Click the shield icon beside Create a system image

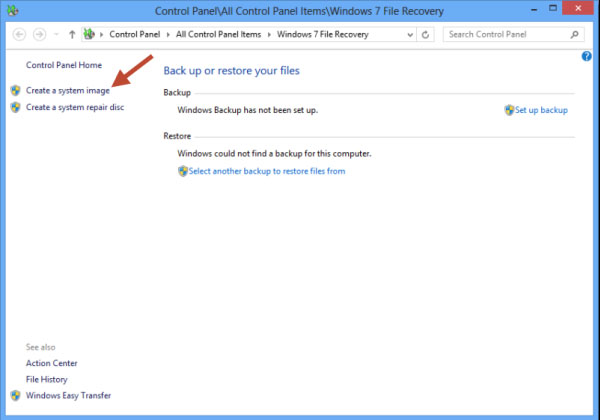click(x=15, y=91)
